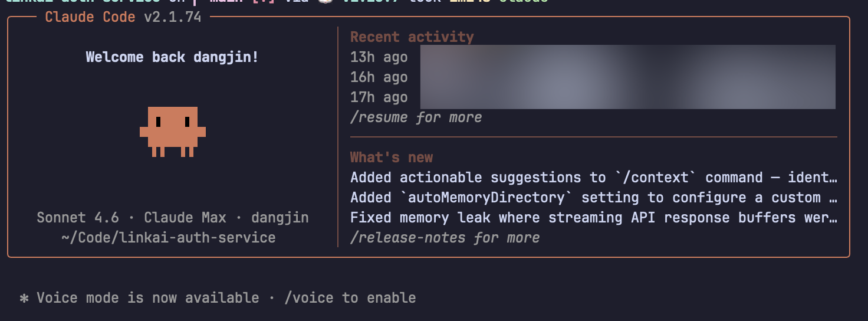Click the dangjin account name beside Claude Max

click(x=280, y=218)
